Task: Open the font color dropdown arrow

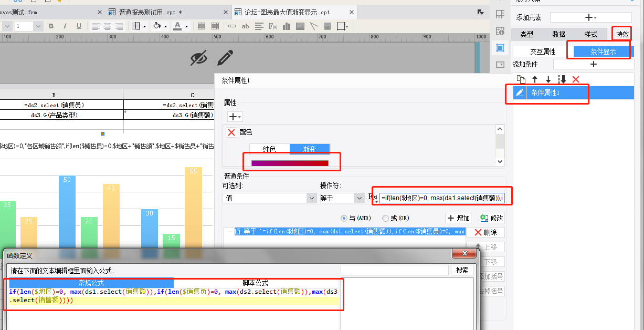Action: coord(186,26)
